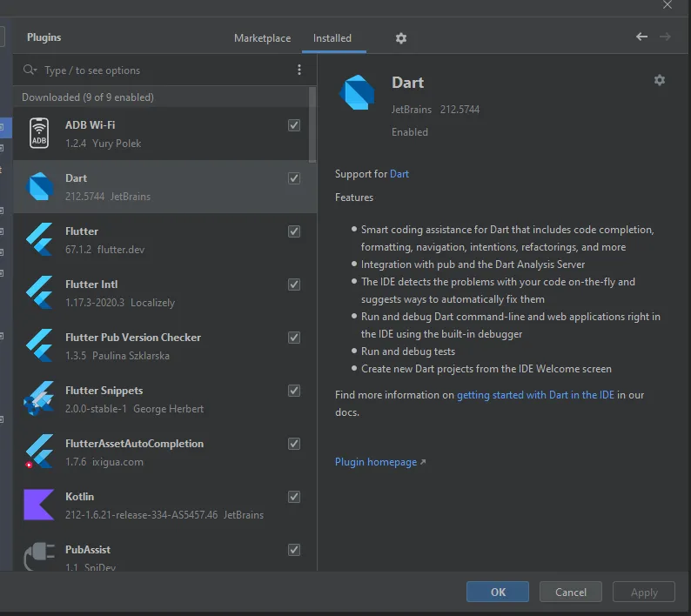Select the 'Flutter Pub Version Checker' name

click(132, 338)
